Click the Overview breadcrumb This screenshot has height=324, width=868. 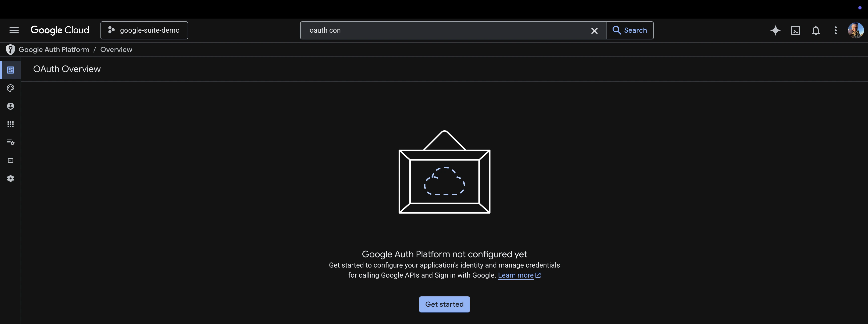pos(116,49)
